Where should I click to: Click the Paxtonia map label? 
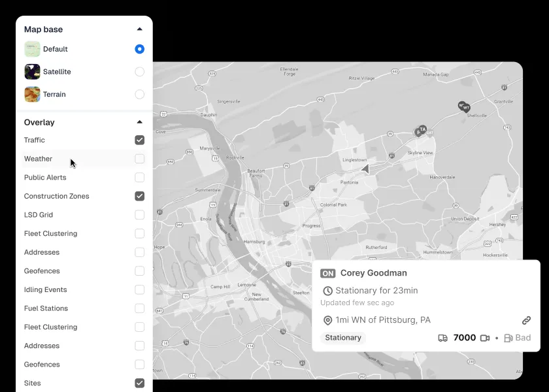click(349, 182)
